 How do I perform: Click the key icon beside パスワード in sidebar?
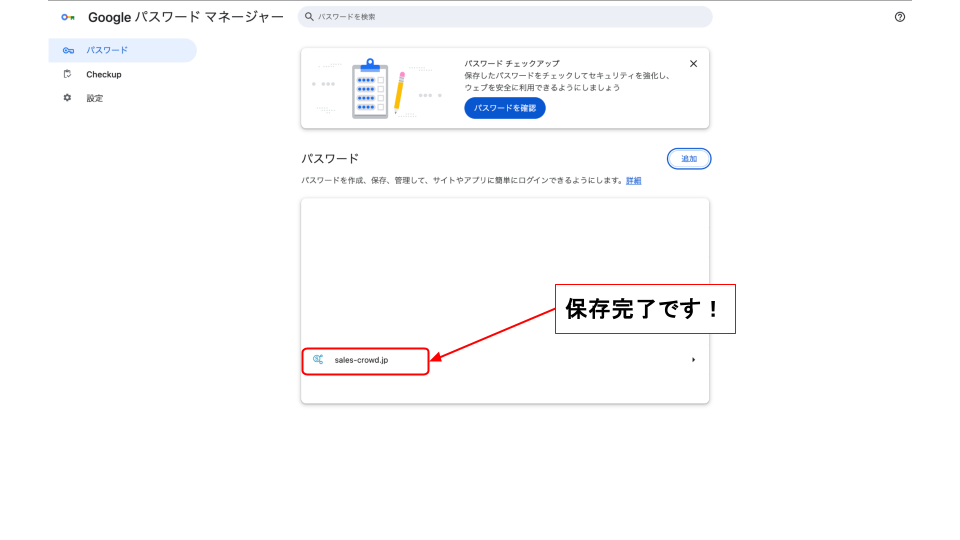click(67, 50)
